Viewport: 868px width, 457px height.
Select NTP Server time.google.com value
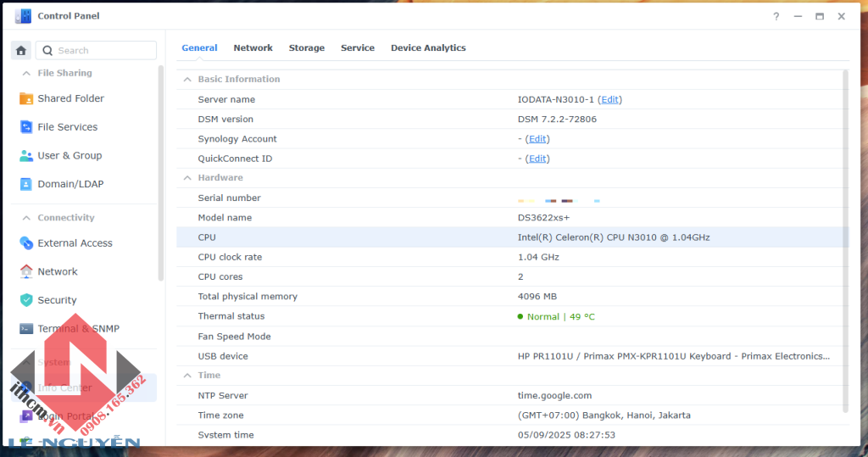[x=554, y=395]
